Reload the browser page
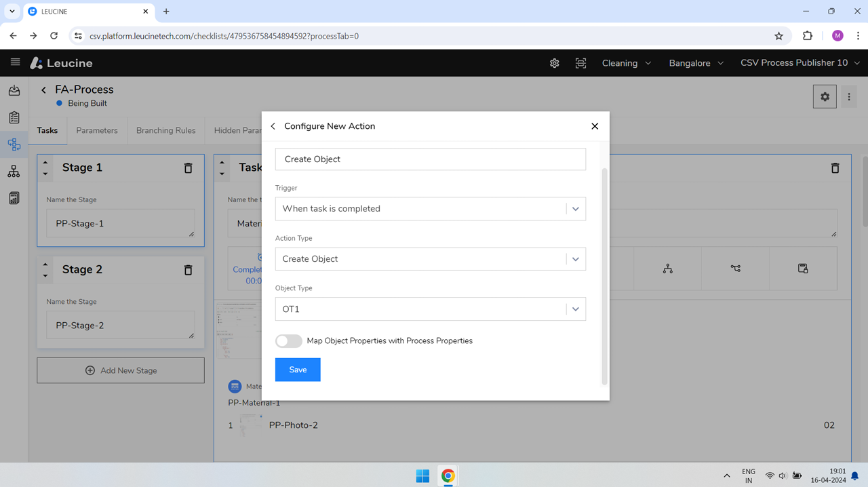Viewport: 868px width, 487px height. click(x=54, y=36)
